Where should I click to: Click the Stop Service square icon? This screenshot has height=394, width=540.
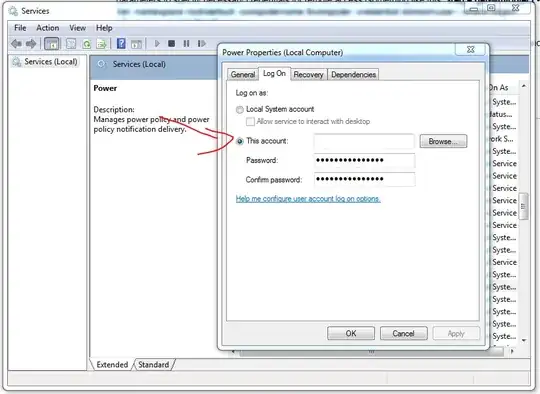pos(172,43)
